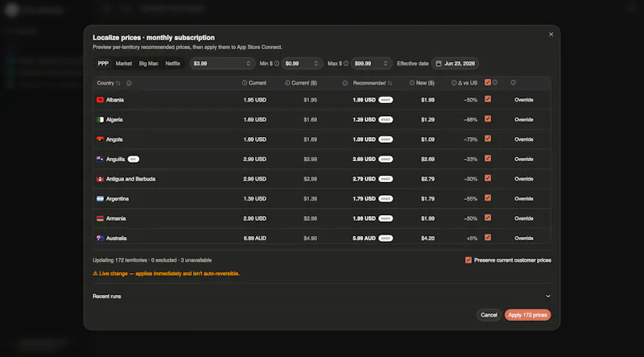Close the Localize prices dialog
Screen dimensions: 644x357
pos(551,35)
